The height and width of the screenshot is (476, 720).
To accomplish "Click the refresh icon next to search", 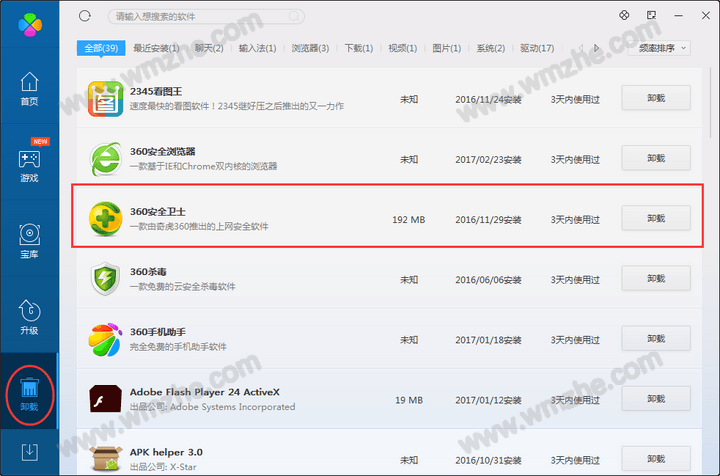I will coord(84,16).
